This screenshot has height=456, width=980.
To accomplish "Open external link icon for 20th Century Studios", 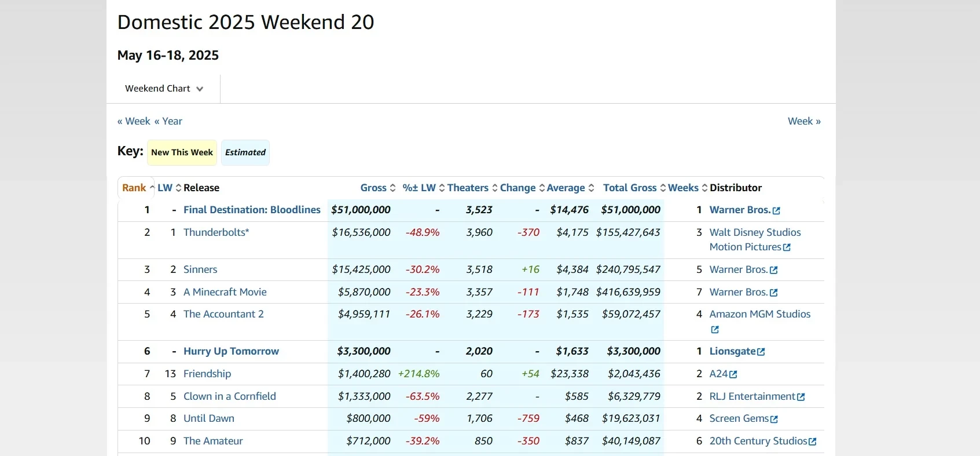I will tap(813, 442).
